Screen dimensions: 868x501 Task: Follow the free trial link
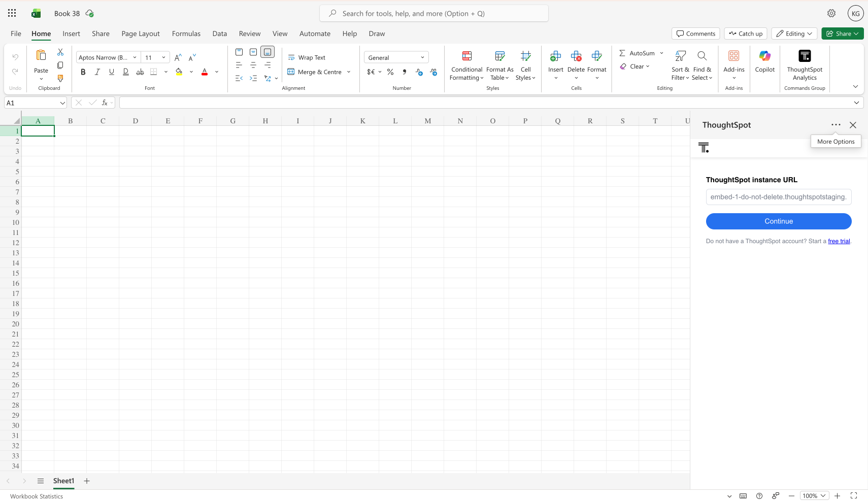(x=839, y=241)
